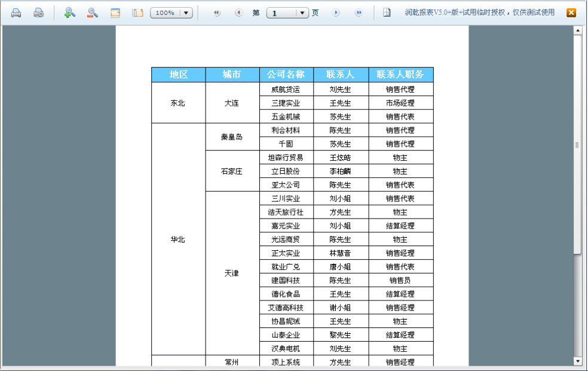Jump to the last page

click(x=359, y=13)
